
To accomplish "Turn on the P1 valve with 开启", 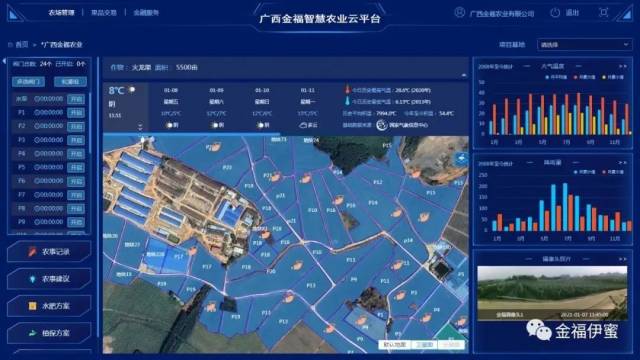I will (x=76, y=113).
